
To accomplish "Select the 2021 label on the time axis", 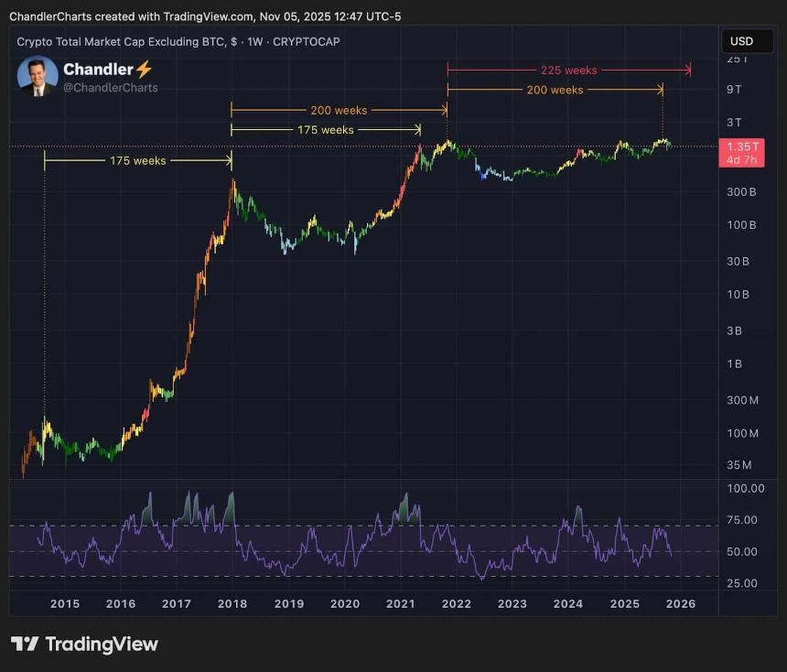I will [401, 603].
